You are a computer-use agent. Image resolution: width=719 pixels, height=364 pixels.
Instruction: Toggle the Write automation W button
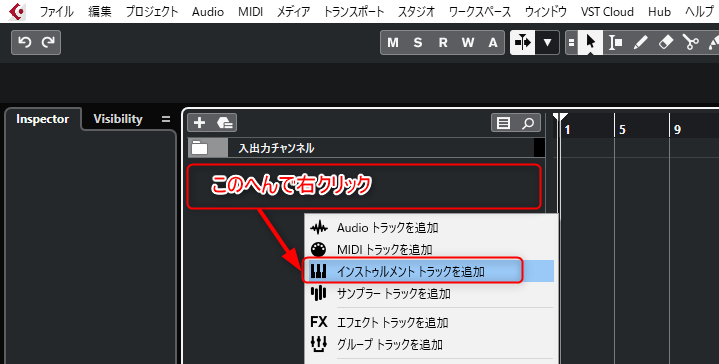point(468,43)
